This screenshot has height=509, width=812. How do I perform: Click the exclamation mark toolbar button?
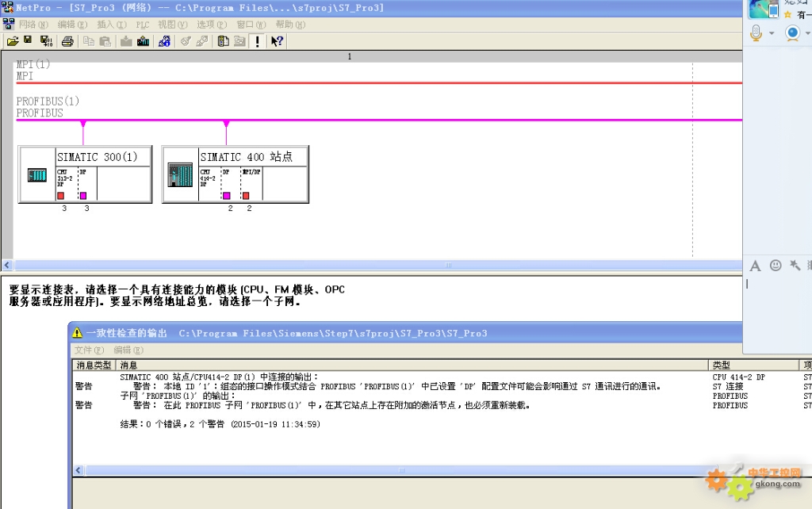pos(258,41)
